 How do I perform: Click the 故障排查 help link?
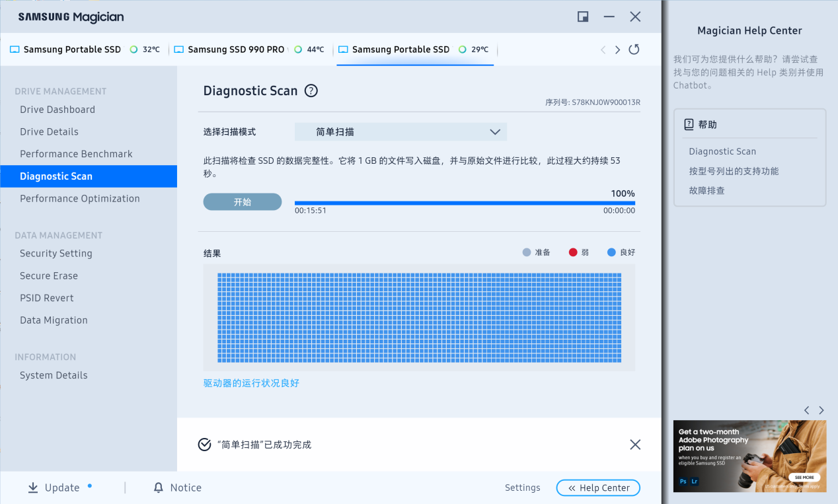coord(706,190)
